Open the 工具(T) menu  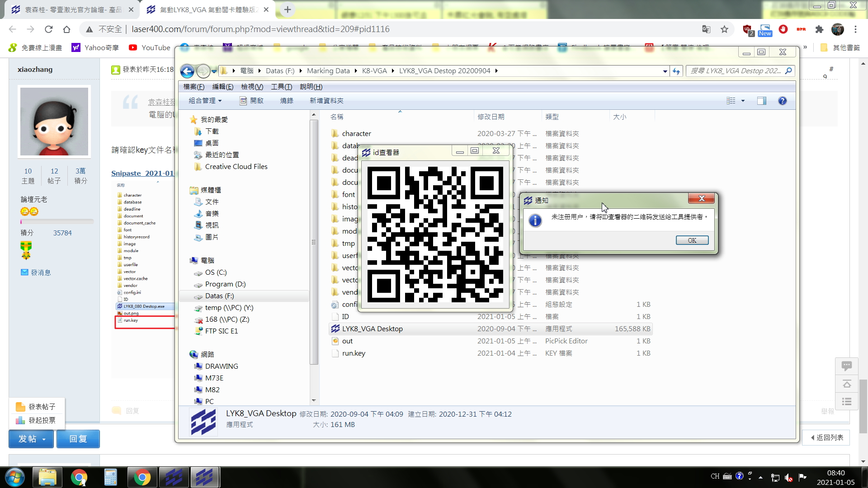tap(281, 87)
